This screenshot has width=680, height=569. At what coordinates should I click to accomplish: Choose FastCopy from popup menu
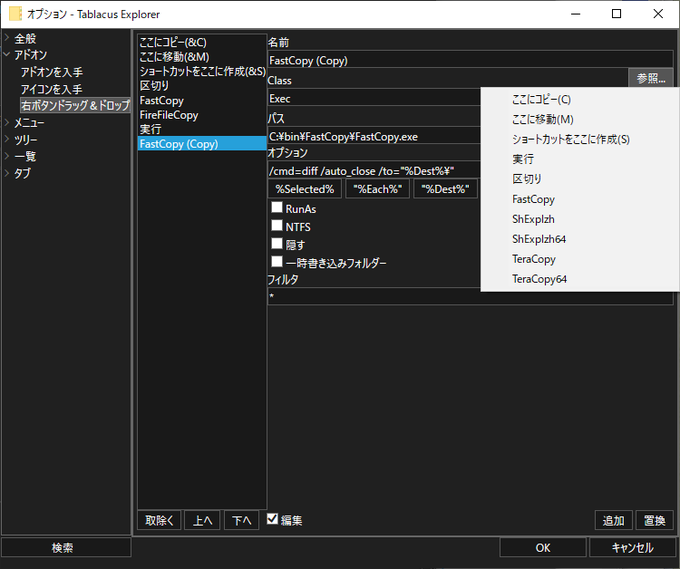(x=580, y=199)
